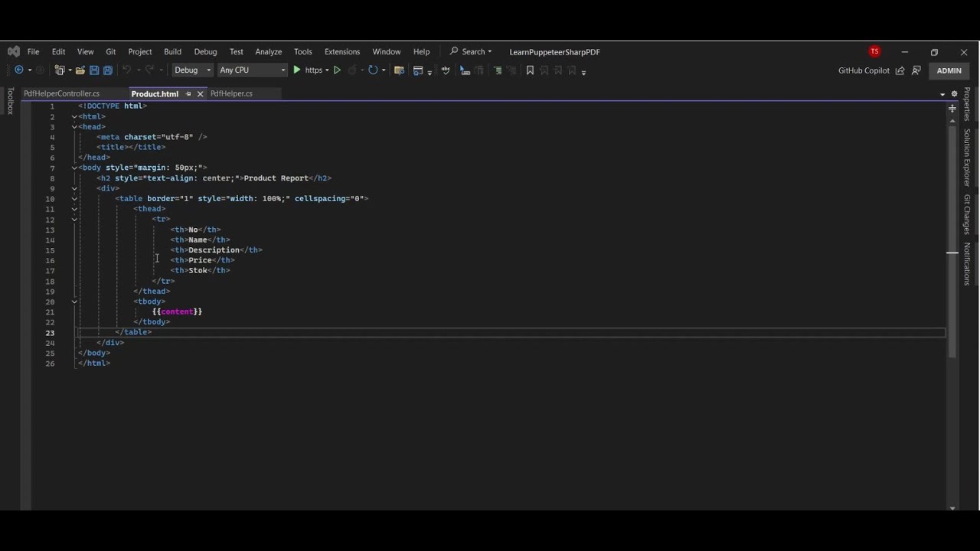This screenshot has height=551, width=980.
Task: Open the Edit menu
Action: click(58, 51)
